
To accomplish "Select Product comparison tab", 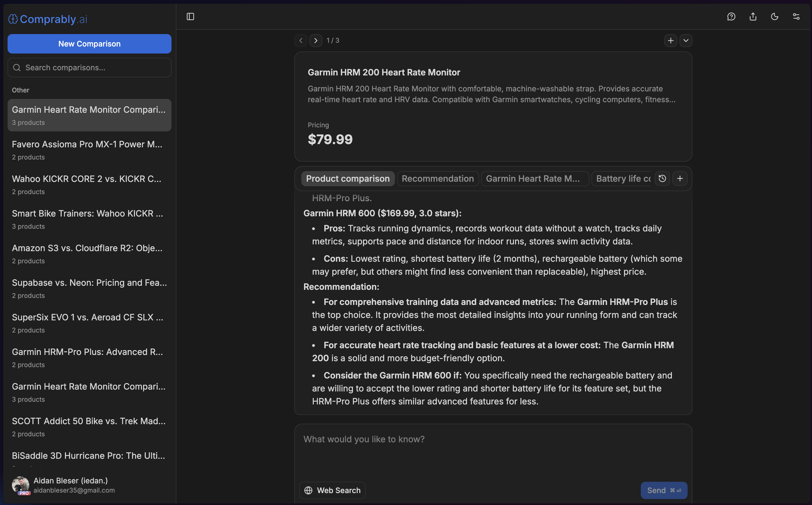I will click(348, 178).
